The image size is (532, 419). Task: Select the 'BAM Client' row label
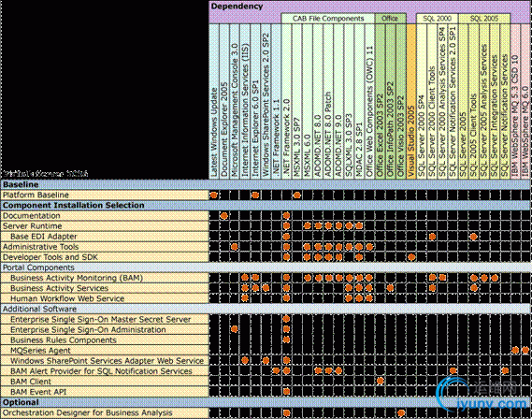(x=31, y=382)
